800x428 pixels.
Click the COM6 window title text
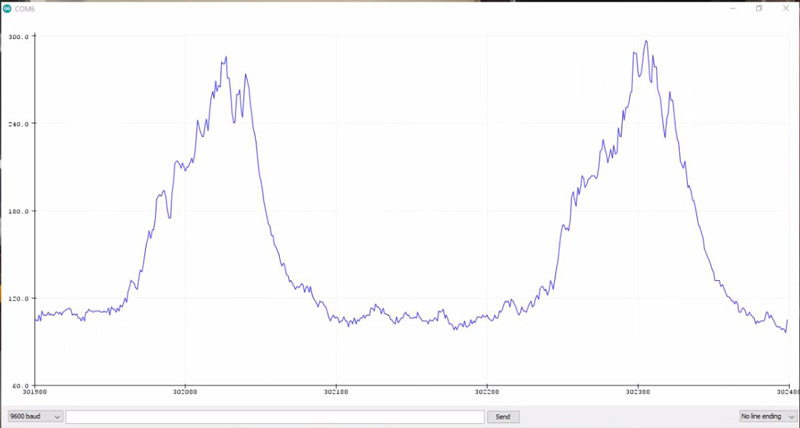tap(26, 8)
